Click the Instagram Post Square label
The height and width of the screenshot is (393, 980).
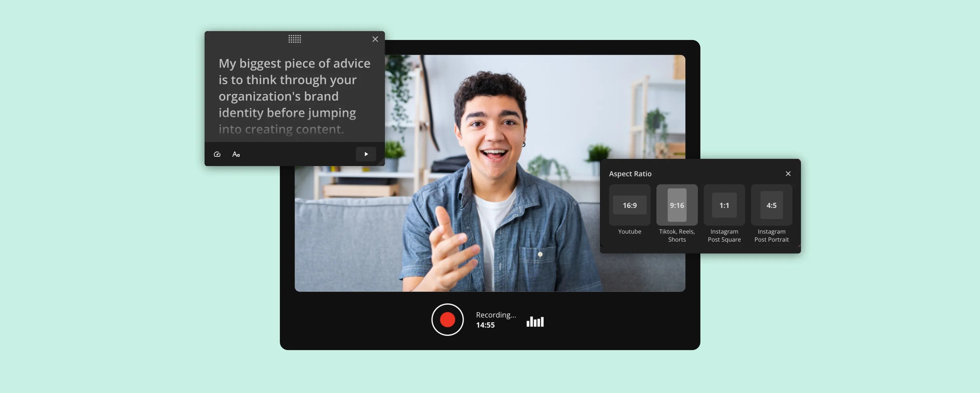point(724,235)
